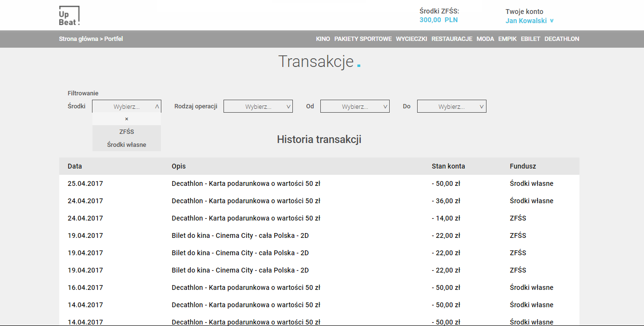Viewport: 644px width, 326px height.
Task: Click the Środki ZFŚS: label
Action: pos(439,11)
